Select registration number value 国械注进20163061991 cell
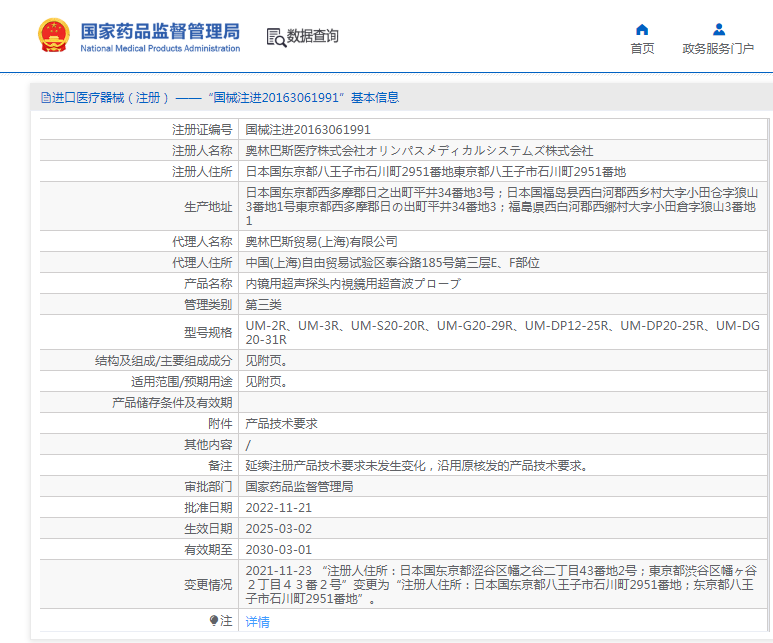 (x=308, y=130)
